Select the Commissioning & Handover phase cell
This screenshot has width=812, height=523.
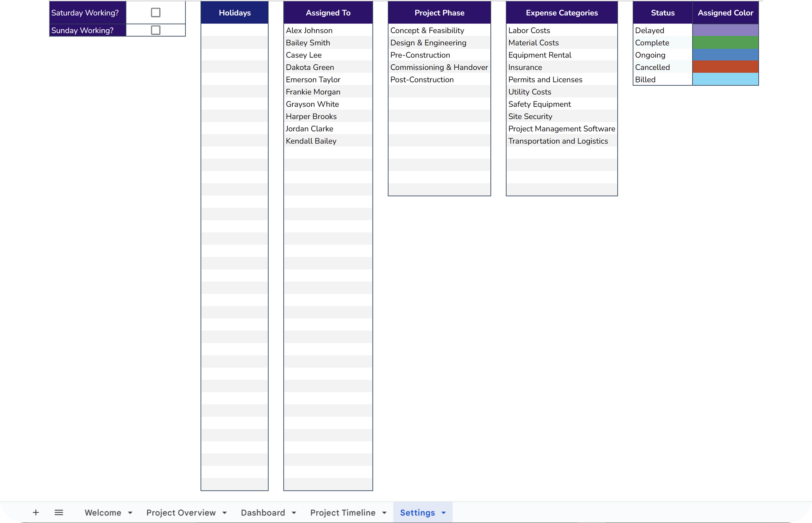click(x=439, y=67)
